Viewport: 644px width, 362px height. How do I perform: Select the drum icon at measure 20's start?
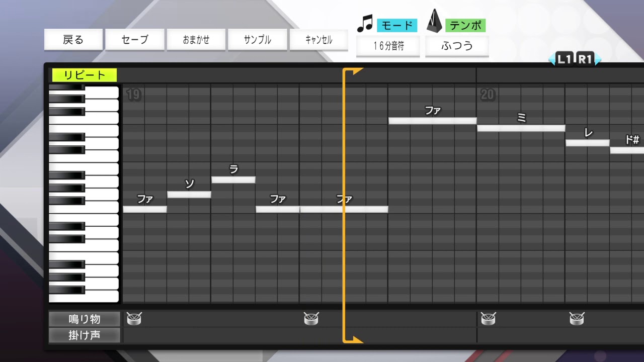coord(488,318)
